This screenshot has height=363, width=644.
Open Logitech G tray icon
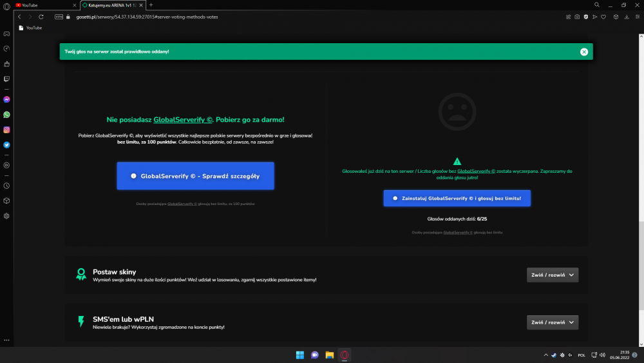click(x=570, y=355)
